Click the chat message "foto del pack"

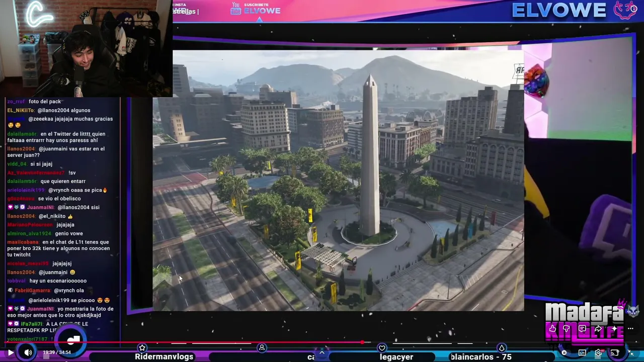[45, 102]
